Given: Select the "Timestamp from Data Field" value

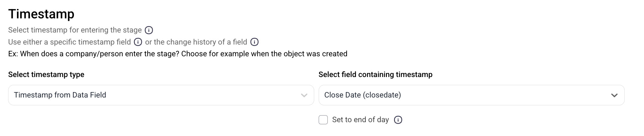Looking at the screenshot, I should tap(60, 95).
